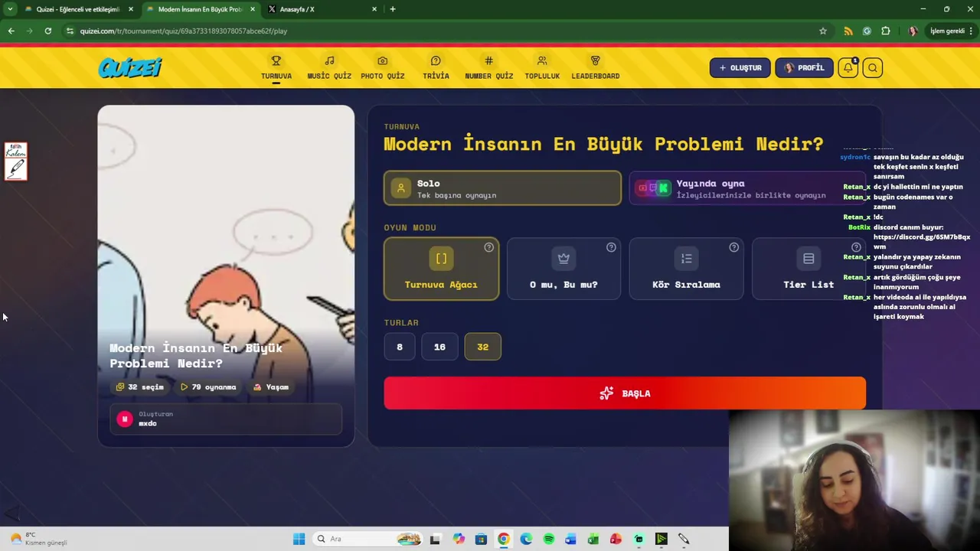Select 32 rounds
Screen dimensions: 980x551
tap(482, 347)
